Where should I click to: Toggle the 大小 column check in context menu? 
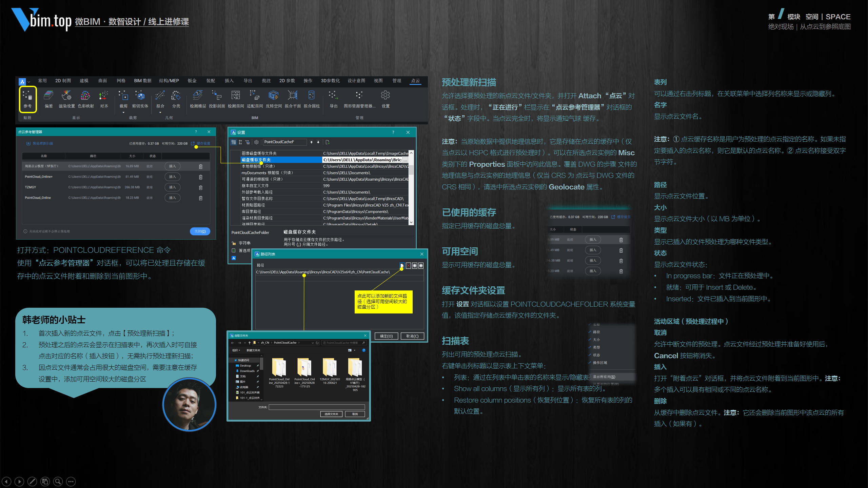click(596, 340)
